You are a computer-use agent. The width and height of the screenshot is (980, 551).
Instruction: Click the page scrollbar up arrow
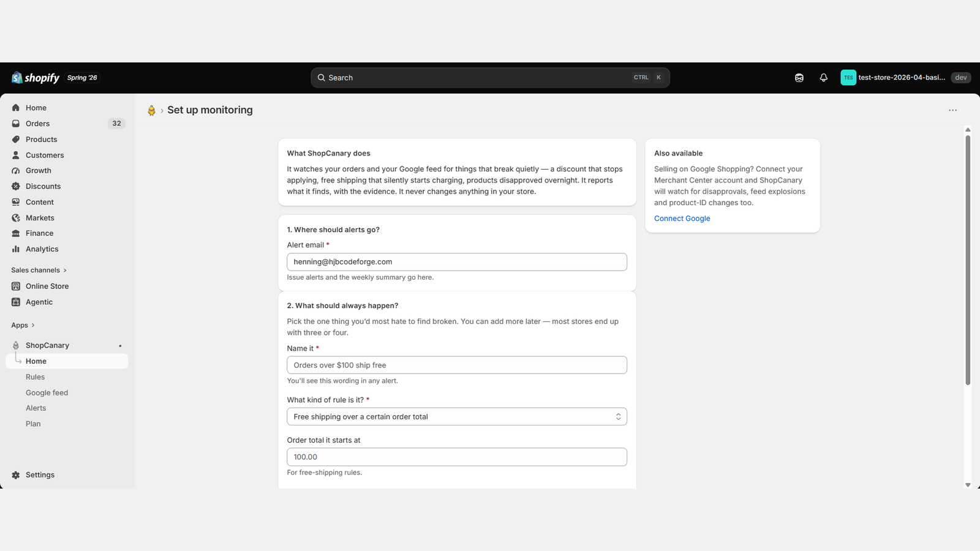[x=968, y=130]
